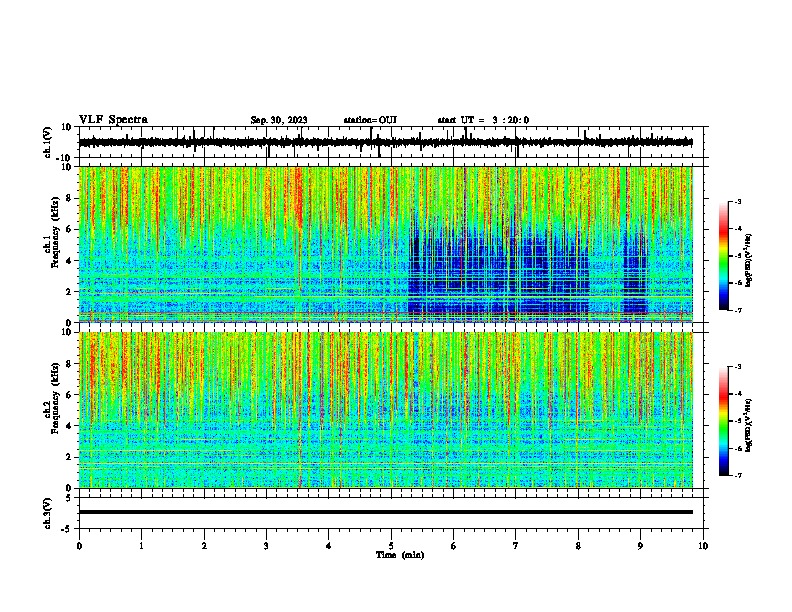Screen dimensions: 792x612
Task: Click the ch.2 spectrogram color scale bar
Action: click(724, 421)
